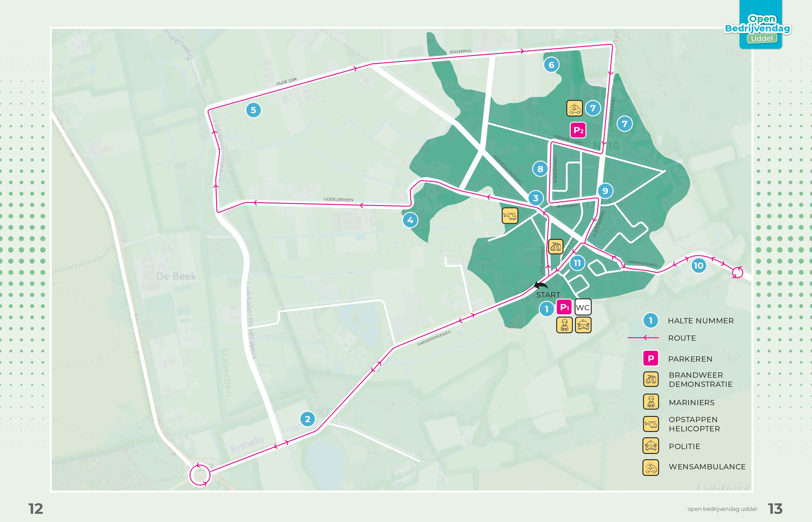Click the WC toilet marker
812x522 pixels.
pos(583,307)
